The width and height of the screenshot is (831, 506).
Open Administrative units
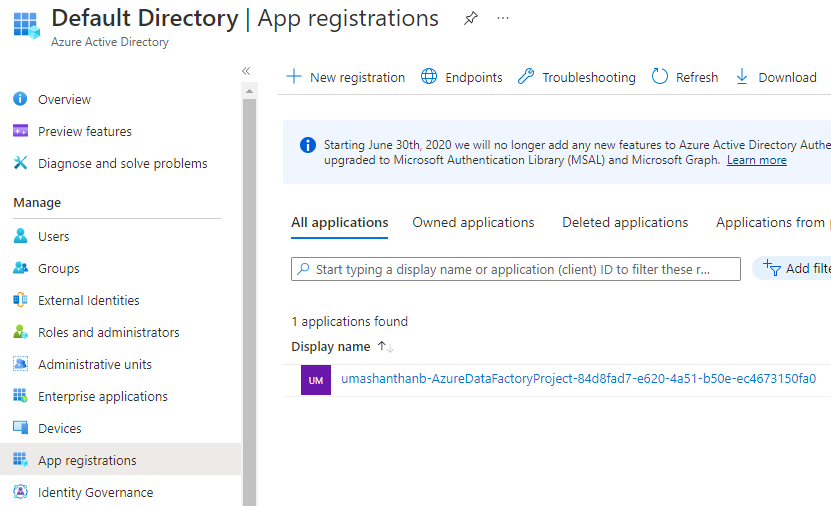(95, 365)
